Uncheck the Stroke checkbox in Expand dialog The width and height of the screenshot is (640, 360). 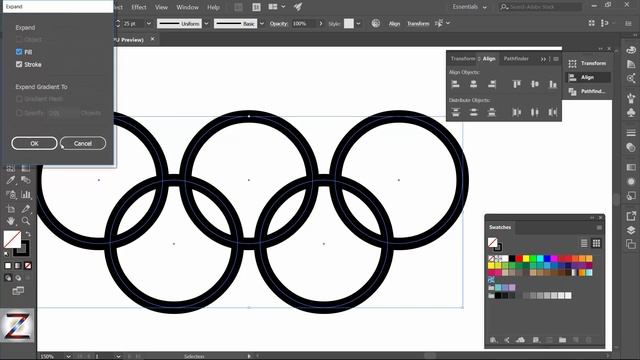pos(19,64)
